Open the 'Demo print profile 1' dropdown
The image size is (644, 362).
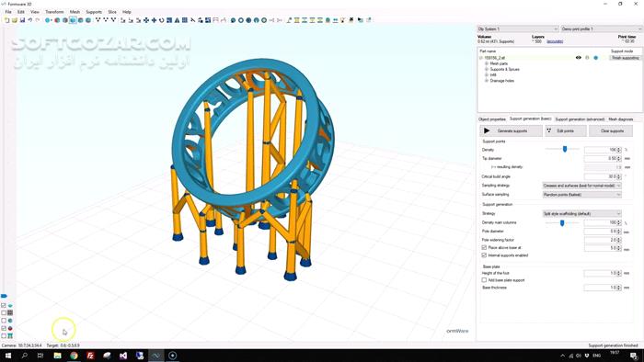(x=602, y=29)
